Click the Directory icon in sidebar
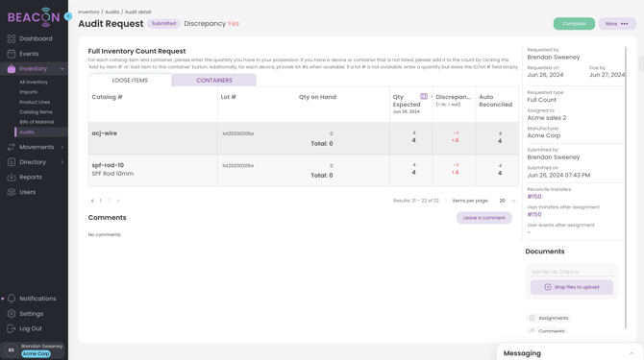Image resolution: width=644 pixels, height=360 pixels. 12,162
